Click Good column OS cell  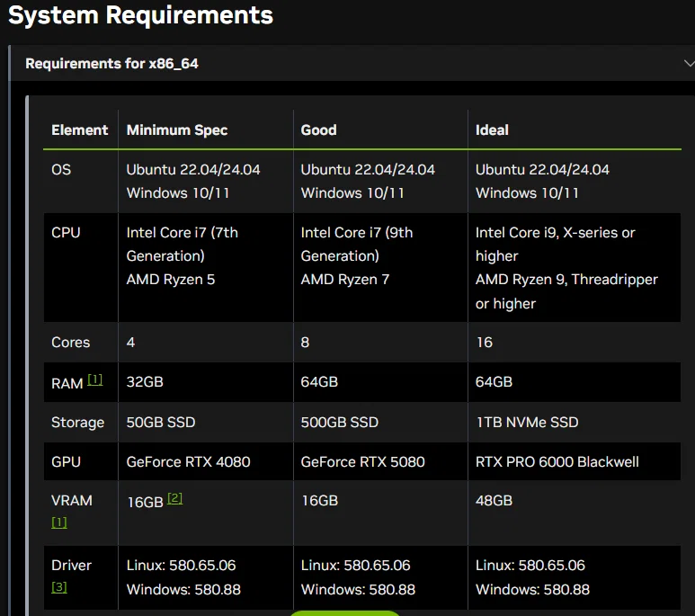coord(380,182)
